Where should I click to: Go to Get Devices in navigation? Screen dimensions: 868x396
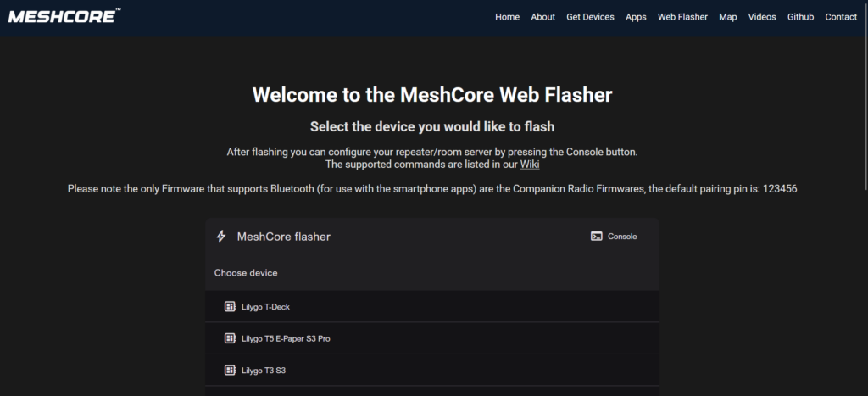pos(590,17)
